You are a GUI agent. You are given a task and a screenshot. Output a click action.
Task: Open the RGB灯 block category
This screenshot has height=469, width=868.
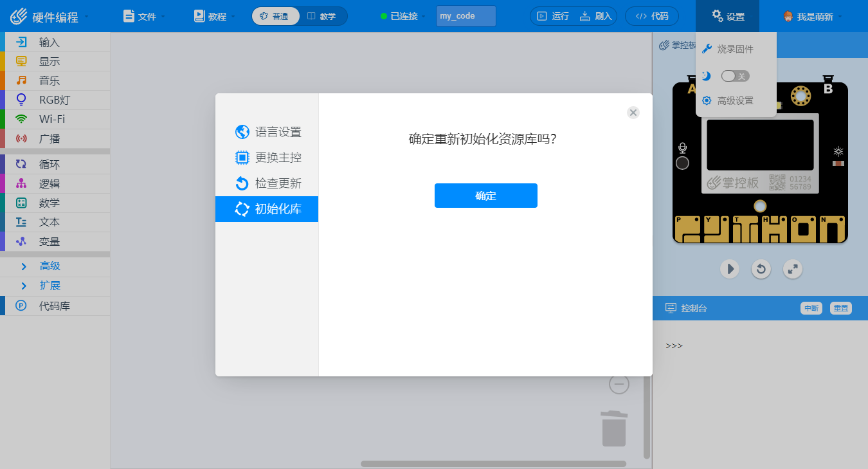coord(55,100)
